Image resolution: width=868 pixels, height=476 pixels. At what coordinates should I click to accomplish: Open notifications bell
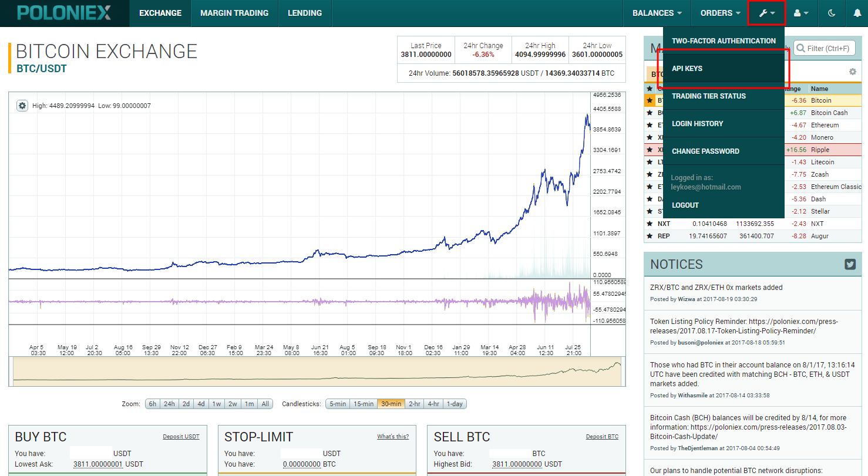coord(857,13)
